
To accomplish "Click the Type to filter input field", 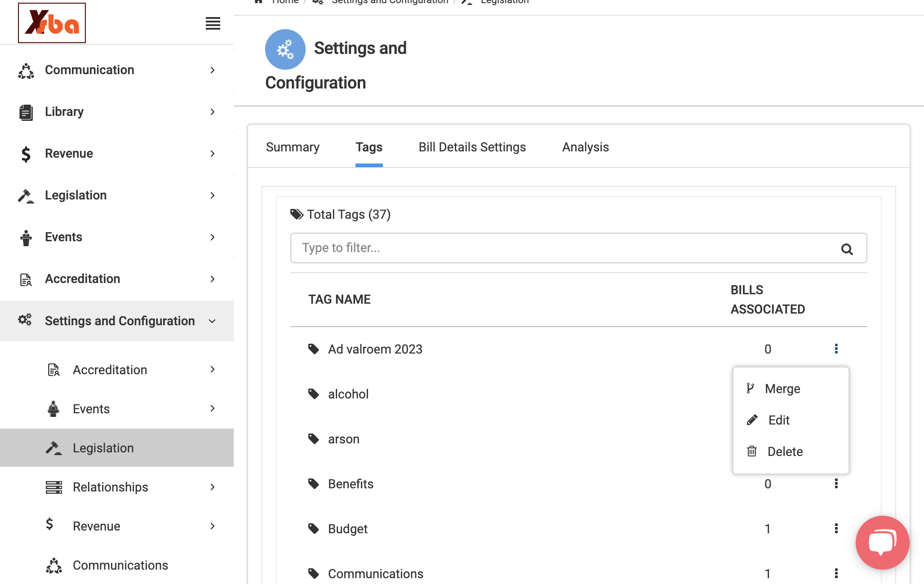I will [578, 248].
